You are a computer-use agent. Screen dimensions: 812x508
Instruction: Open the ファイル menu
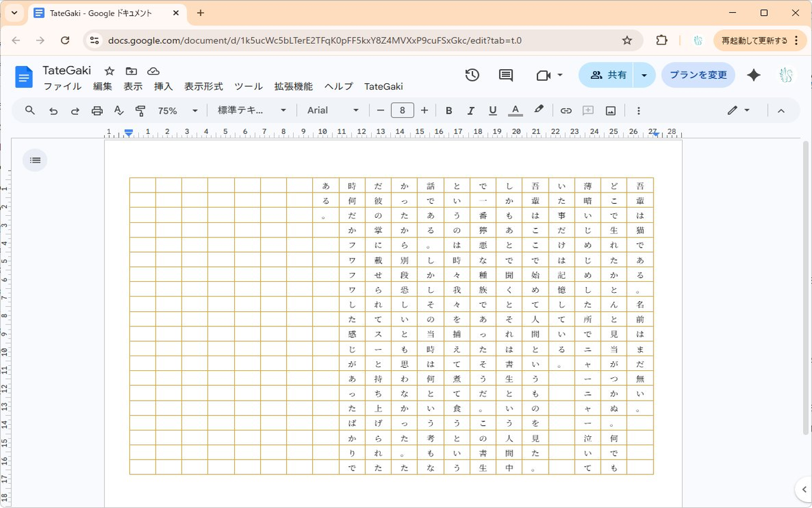(x=62, y=86)
